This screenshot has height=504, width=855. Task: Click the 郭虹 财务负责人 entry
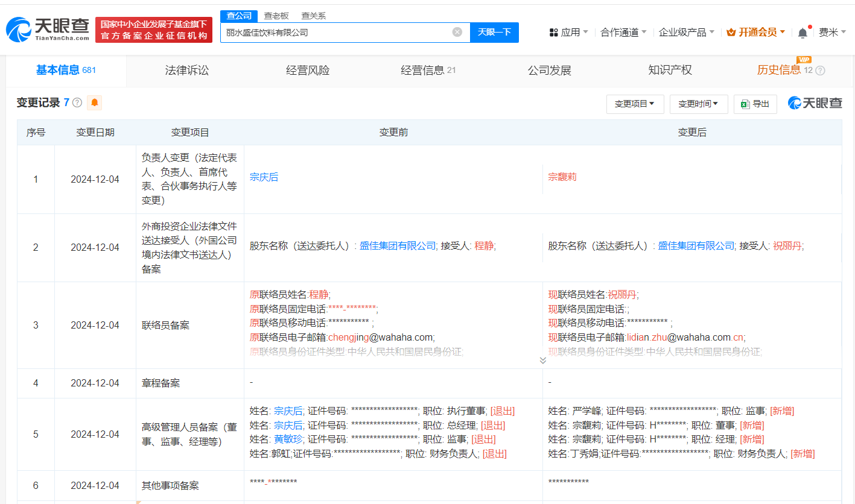378,453
